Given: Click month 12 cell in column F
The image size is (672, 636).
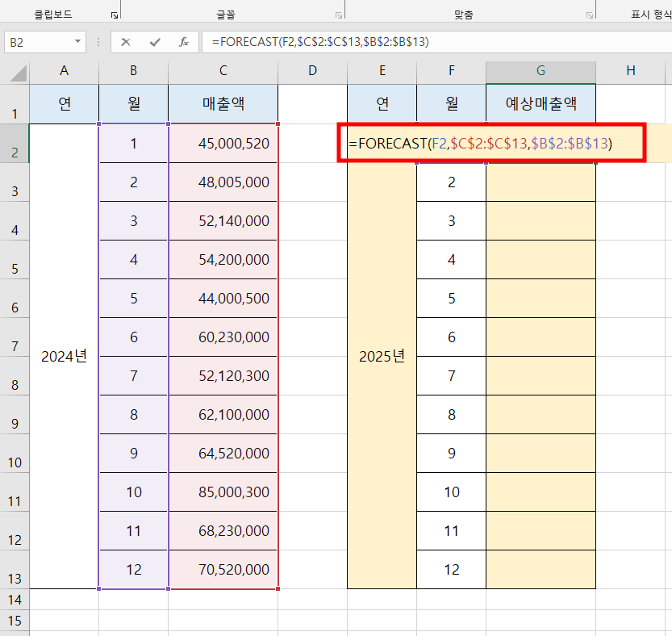Looking at the screenshot, I should pyautogui.click(x=451, y=570).
